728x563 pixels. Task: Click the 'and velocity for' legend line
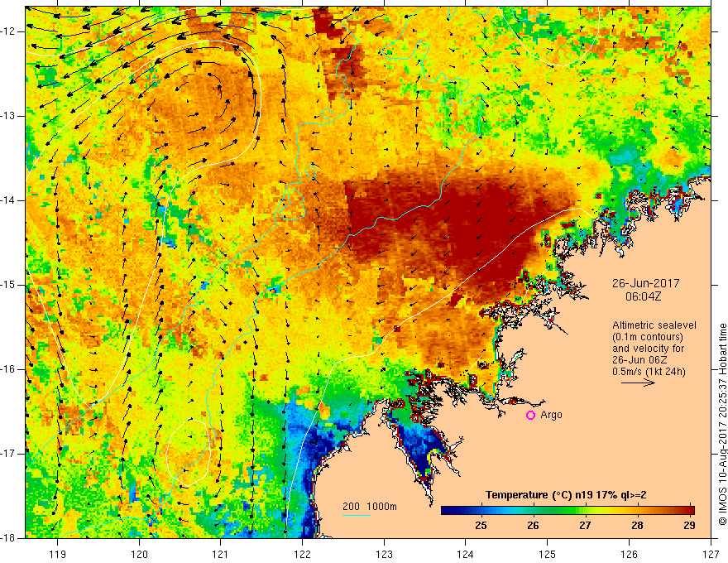648,349
